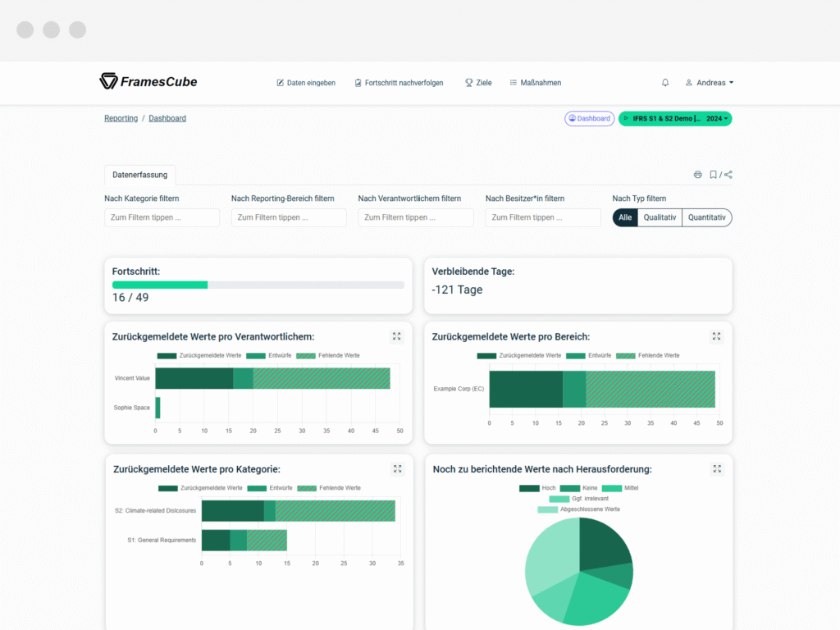Click the play icon in the IFRS report pill
Screen dimensions: 840x630
626,118
